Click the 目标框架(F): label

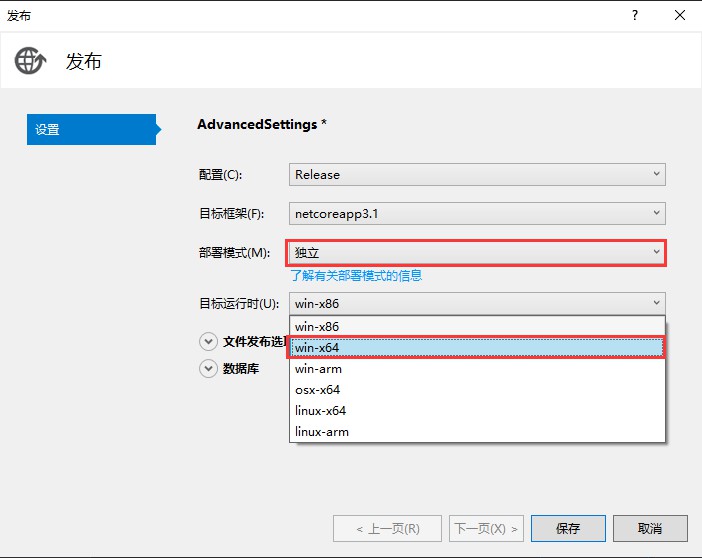click(231, 214)
